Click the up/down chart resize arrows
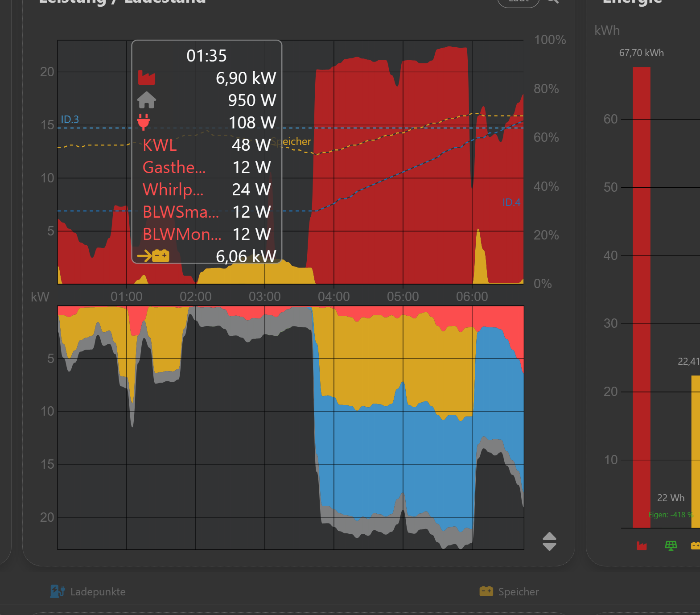Viewport: 700px width, 615px height. point(549,541)
